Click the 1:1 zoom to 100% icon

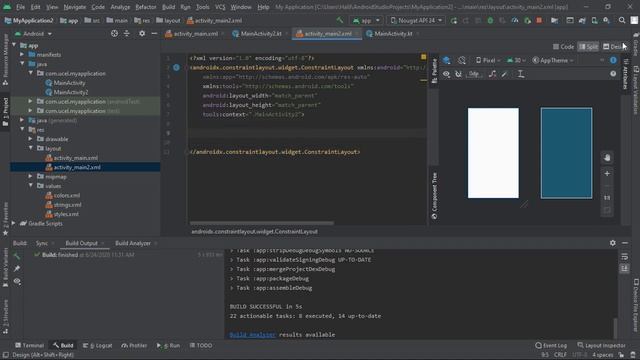[607, 198]
